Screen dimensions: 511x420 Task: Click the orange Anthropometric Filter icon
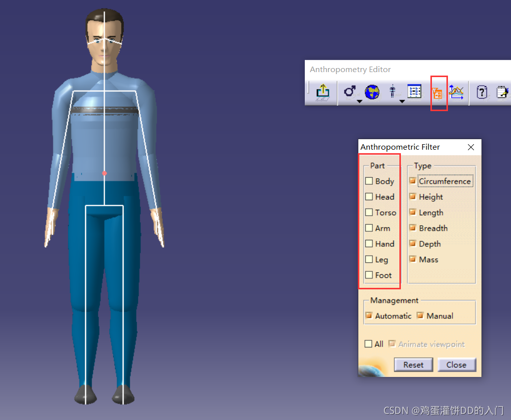pyautogui.click(x=437, y=94)
